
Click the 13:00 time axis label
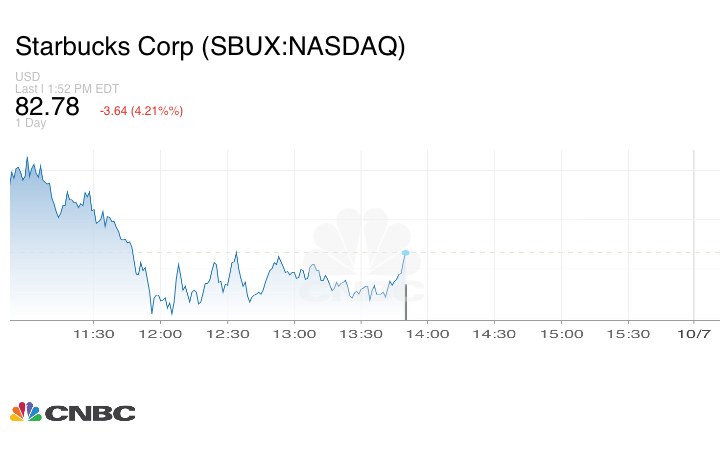[x=295, y=334]
